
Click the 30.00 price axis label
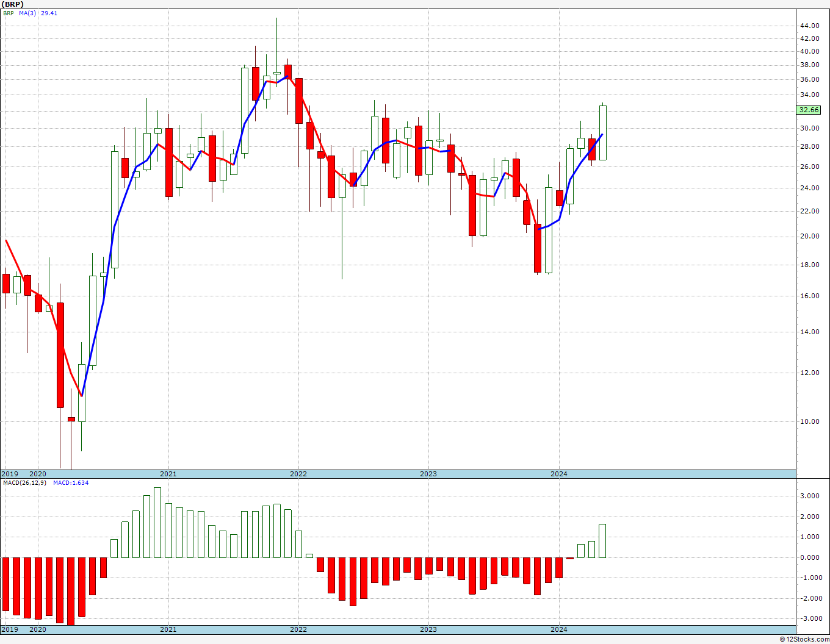[x=809, y=128]
